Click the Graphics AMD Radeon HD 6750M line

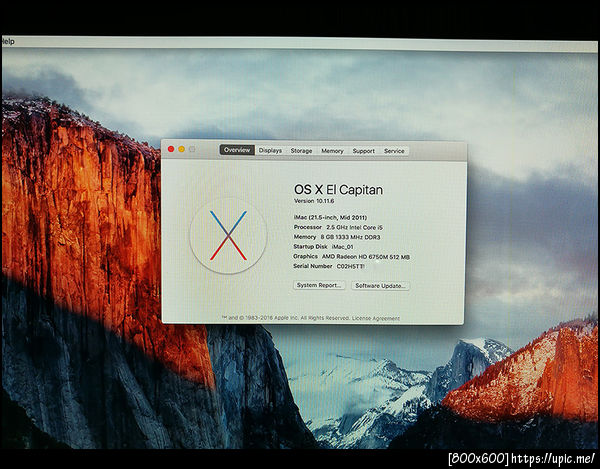pos(351,257)
